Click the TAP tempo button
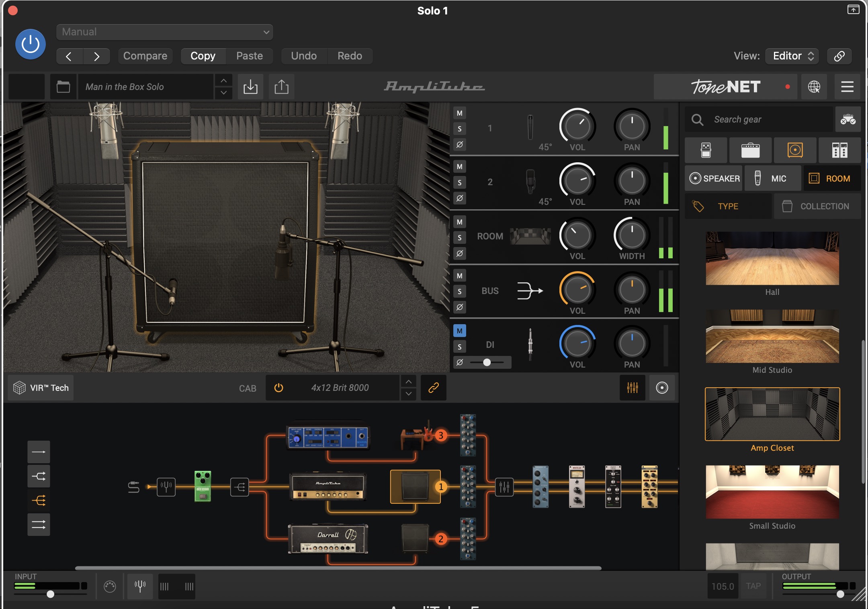 click(753, 587)
